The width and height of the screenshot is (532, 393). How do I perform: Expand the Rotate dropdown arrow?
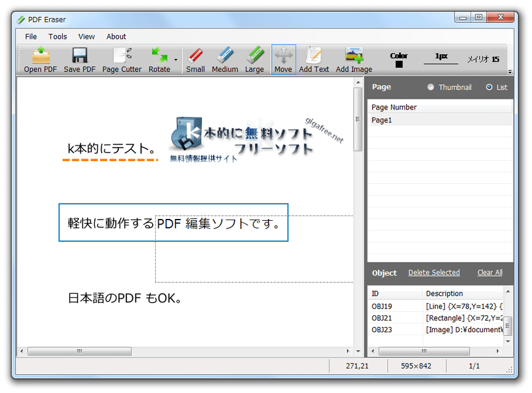175,60
